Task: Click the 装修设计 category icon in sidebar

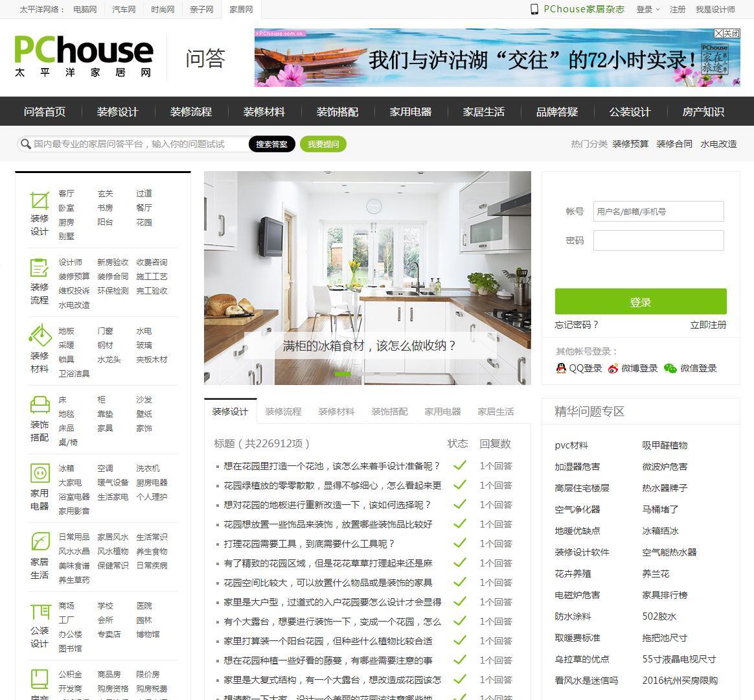Action: point(40,201)
